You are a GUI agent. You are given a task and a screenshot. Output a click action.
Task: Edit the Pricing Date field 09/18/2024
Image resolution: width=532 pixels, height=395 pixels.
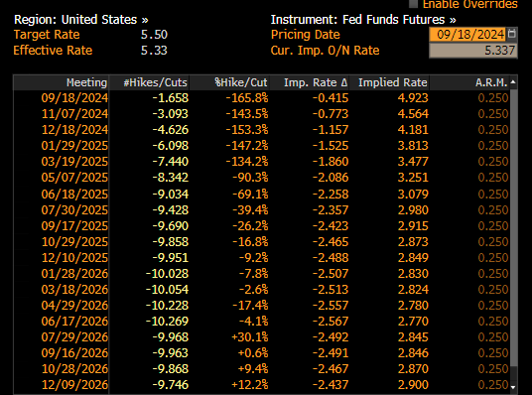coord(468,35)
